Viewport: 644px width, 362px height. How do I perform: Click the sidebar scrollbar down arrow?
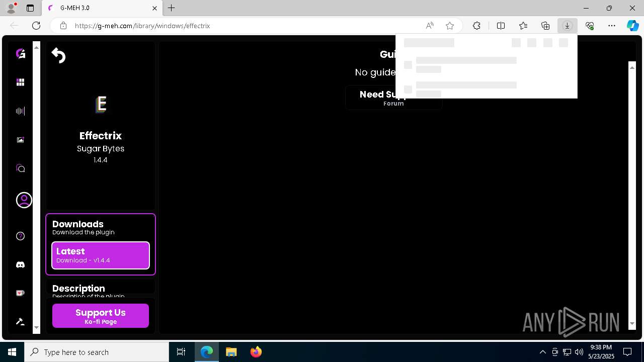pyautogui.click(x=36, y=327)
